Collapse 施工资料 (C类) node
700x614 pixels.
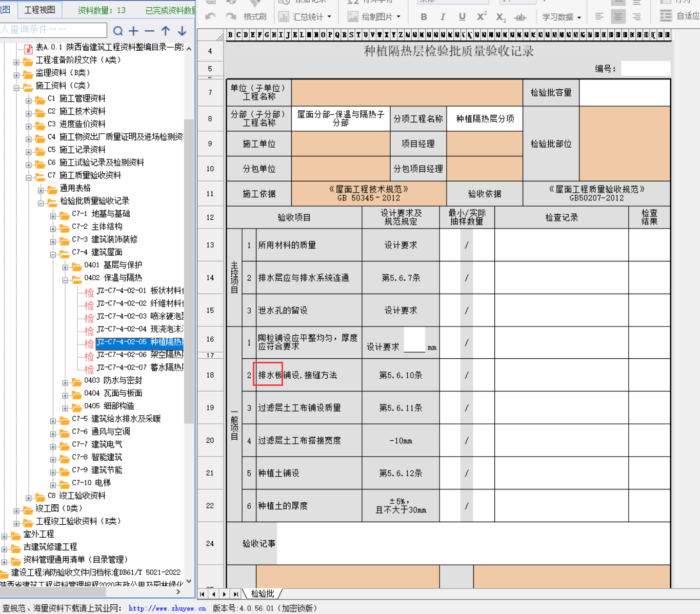point(16,88)
